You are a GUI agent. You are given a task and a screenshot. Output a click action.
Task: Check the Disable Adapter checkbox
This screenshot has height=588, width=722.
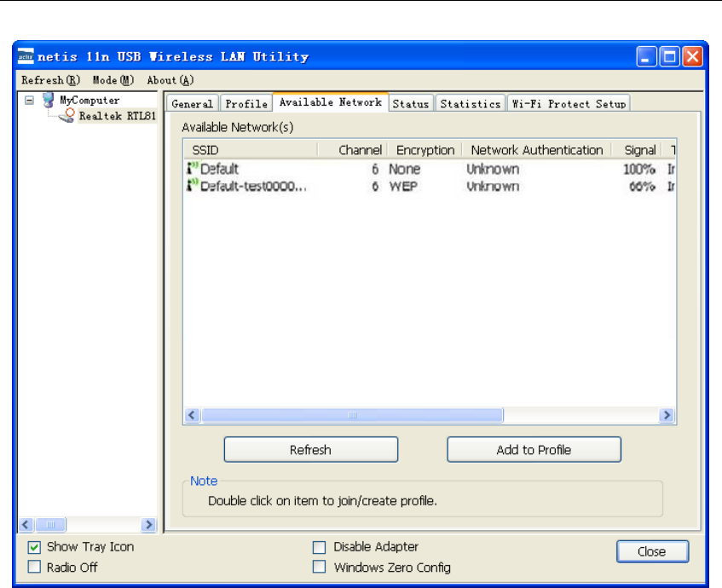[319, 547]
